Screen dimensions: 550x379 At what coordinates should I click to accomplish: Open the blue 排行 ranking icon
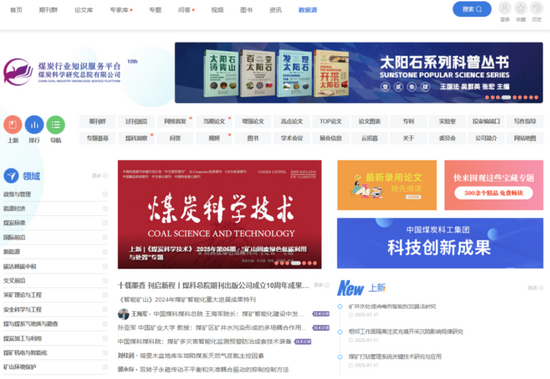pyautogui.click(x=34, y=125)
